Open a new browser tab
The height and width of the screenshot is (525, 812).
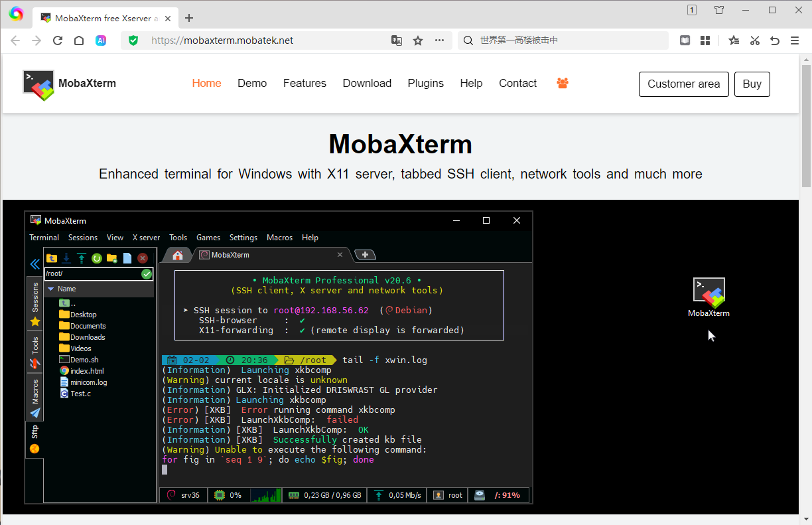(189, 18)
